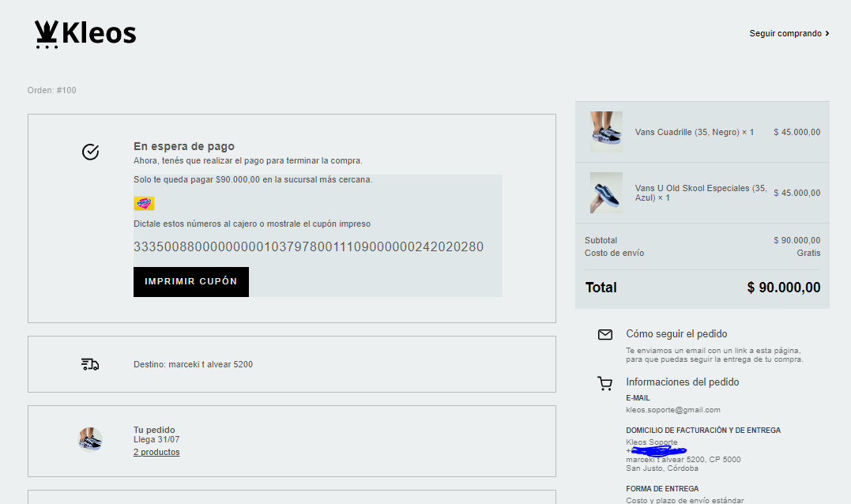Click the Costo de envío label
This screenshot has height=504, width=851.
click(x=615, y=253)
